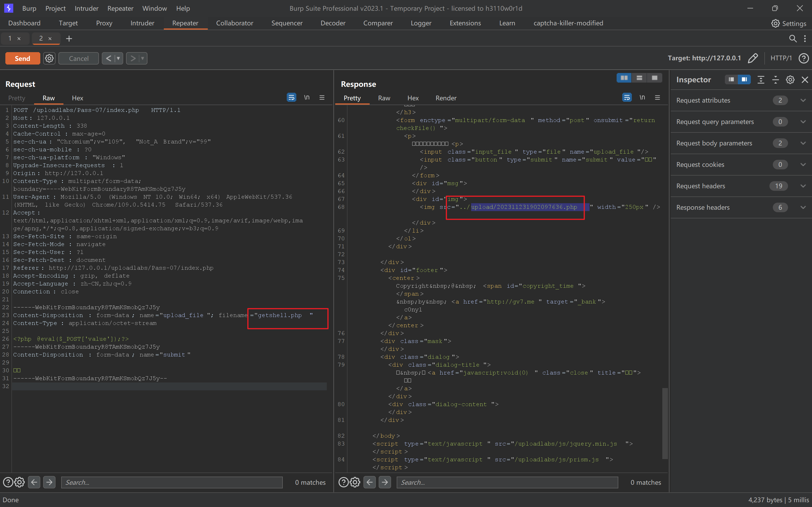812x507 pixels.
Task: Open Request search settings gear
Action: 19,482
